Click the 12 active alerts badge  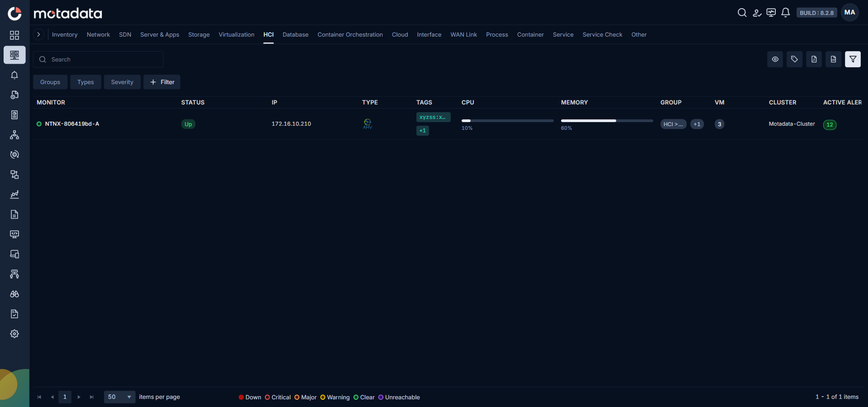(x=830, y=125)
